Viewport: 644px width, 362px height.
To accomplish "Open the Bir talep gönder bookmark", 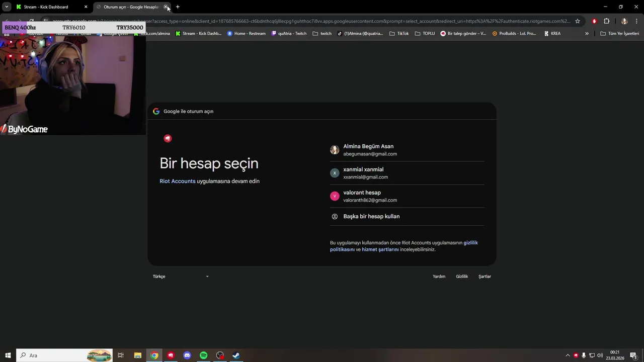I will 463,34.
